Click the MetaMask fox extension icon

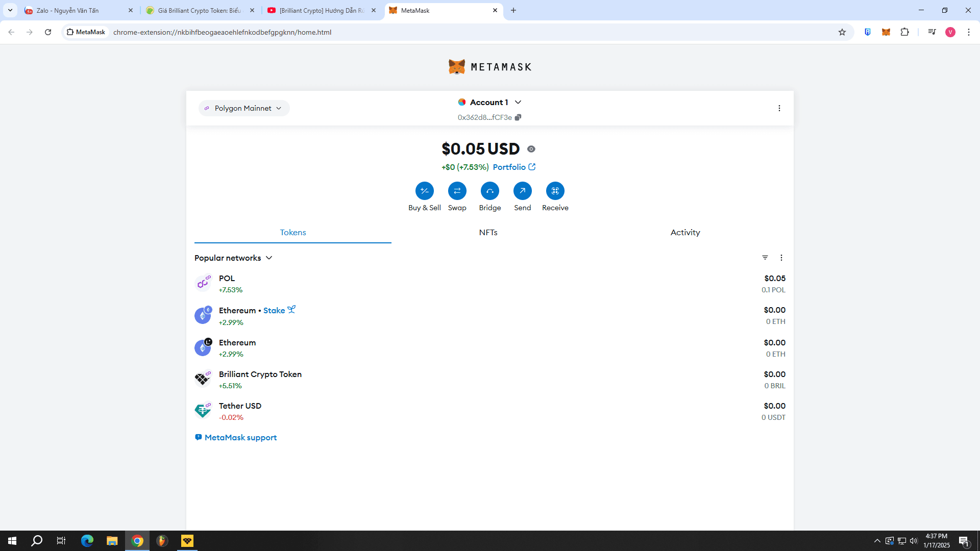[x=886, y=32]
